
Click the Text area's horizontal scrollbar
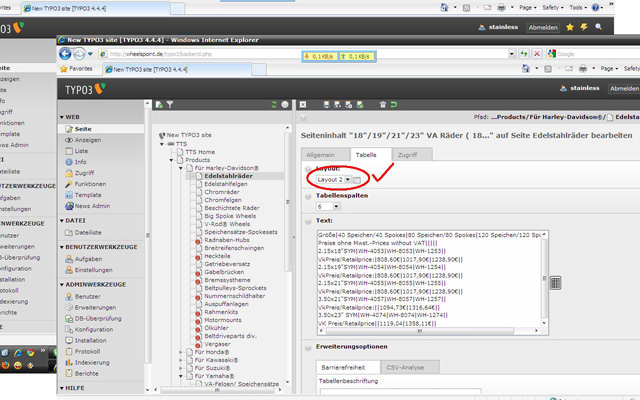pos(428,331)
